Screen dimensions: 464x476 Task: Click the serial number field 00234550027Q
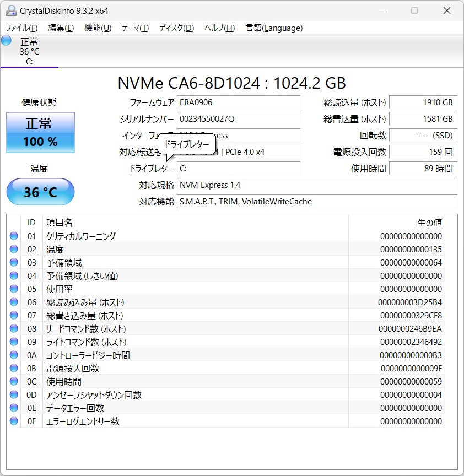(239, 118)
